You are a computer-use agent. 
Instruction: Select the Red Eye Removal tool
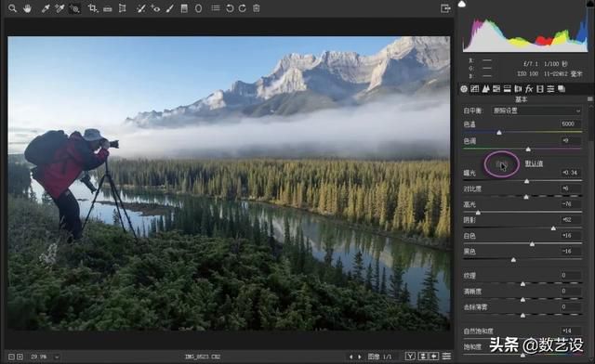point(155,8)
